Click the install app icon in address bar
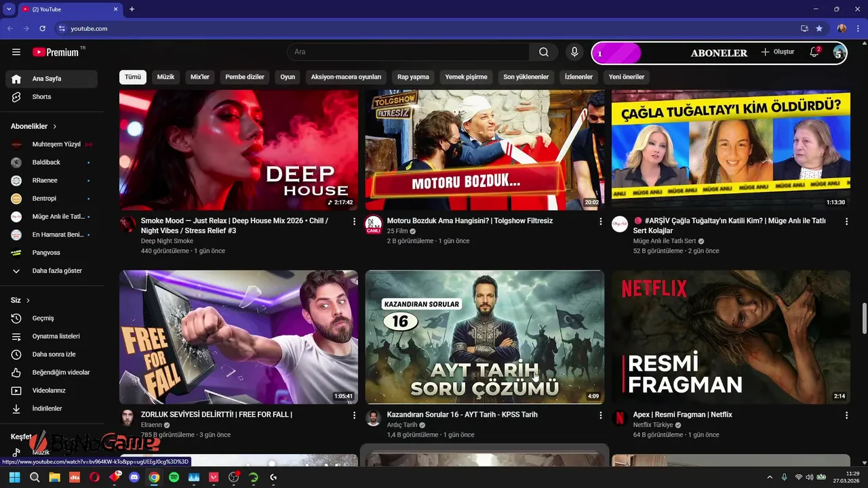Image resolution: width=868 pixels, height=488 pixels. point(804,28)
